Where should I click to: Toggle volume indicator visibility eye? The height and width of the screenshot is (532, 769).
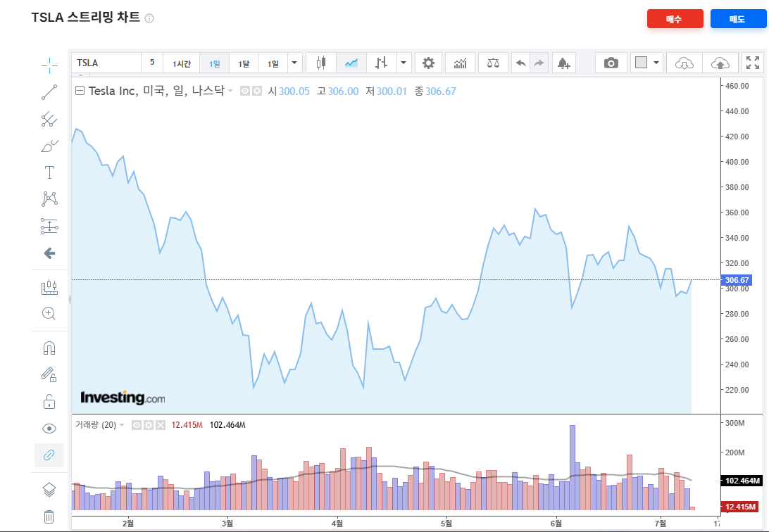(137, 425)
